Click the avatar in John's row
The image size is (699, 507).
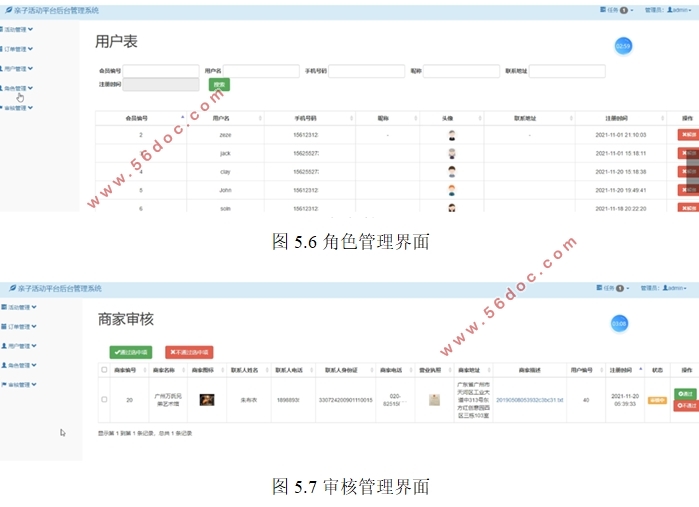pyautogui.click(x=452, y=189)
